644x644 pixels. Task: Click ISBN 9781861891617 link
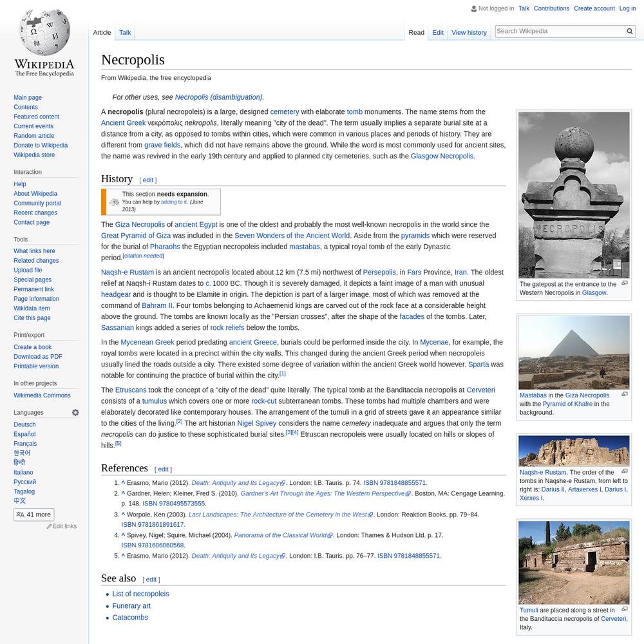tap(153, 524)
